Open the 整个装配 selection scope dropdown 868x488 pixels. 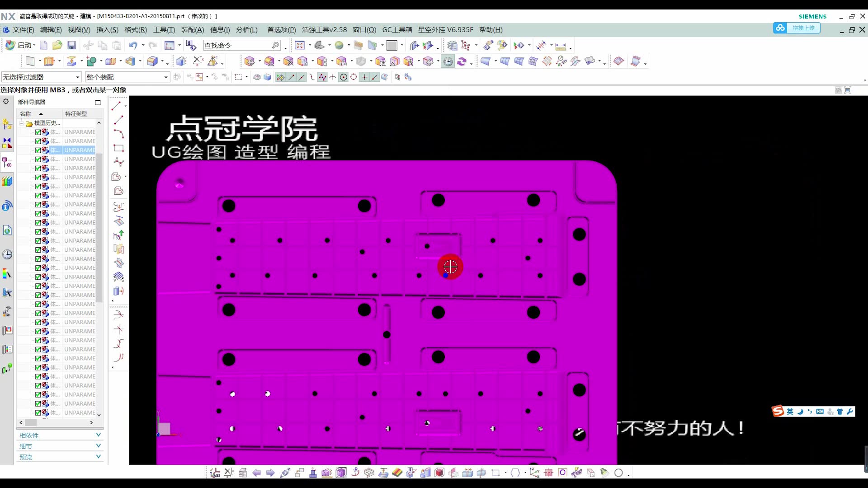pyautogui.click(x=165, y=77)
